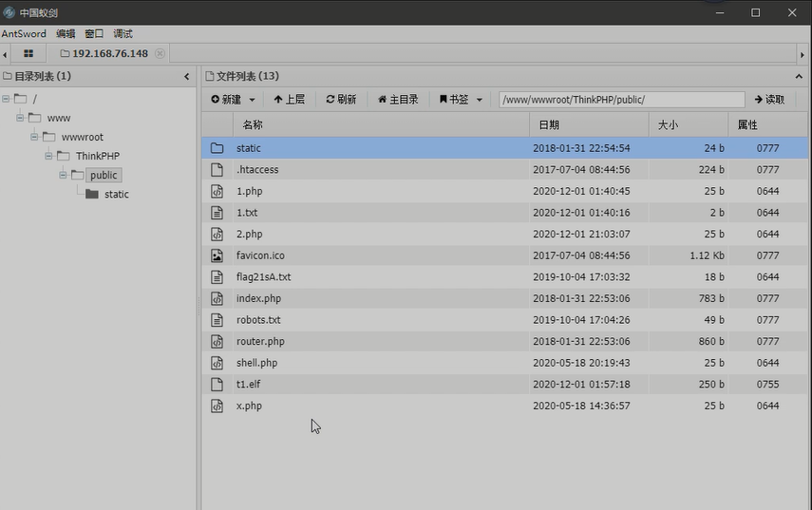Maximize the 中国蚁剑 window
812x510 pixels.
[756, 12]
